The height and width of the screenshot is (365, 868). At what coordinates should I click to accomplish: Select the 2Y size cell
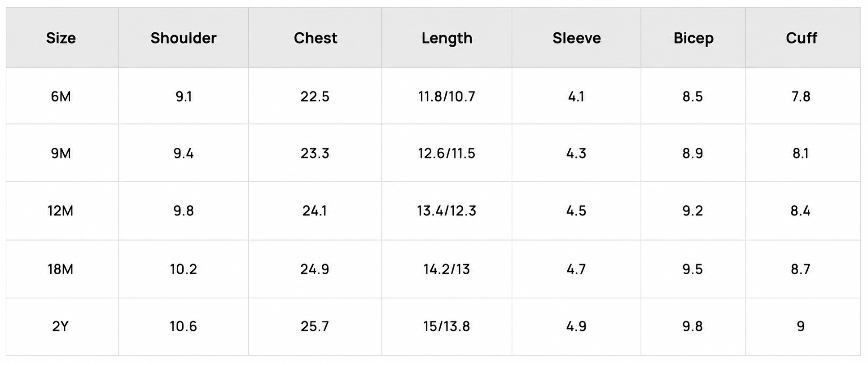coord(61,326)
